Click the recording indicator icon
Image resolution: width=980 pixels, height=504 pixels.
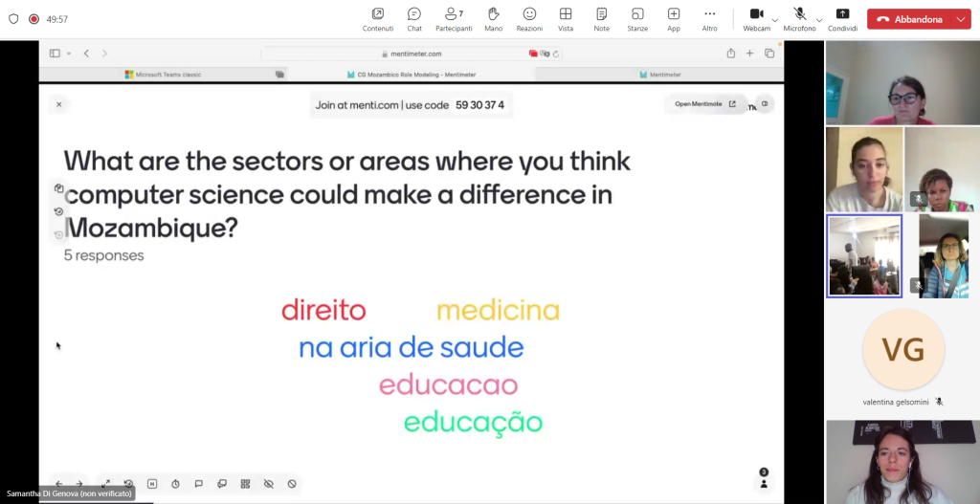33,19
